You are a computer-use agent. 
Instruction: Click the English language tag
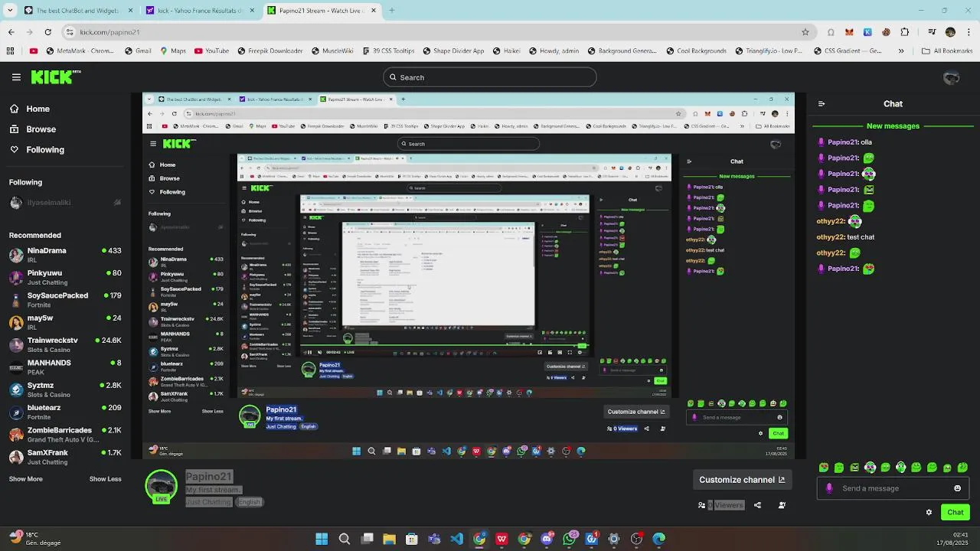(x=250, y=502)
